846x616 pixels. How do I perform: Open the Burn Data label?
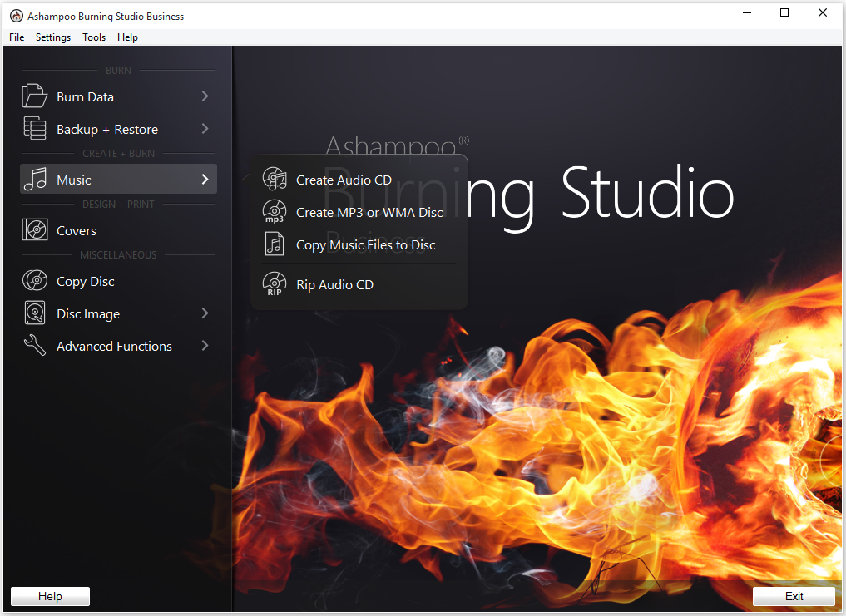click(85, 96)
